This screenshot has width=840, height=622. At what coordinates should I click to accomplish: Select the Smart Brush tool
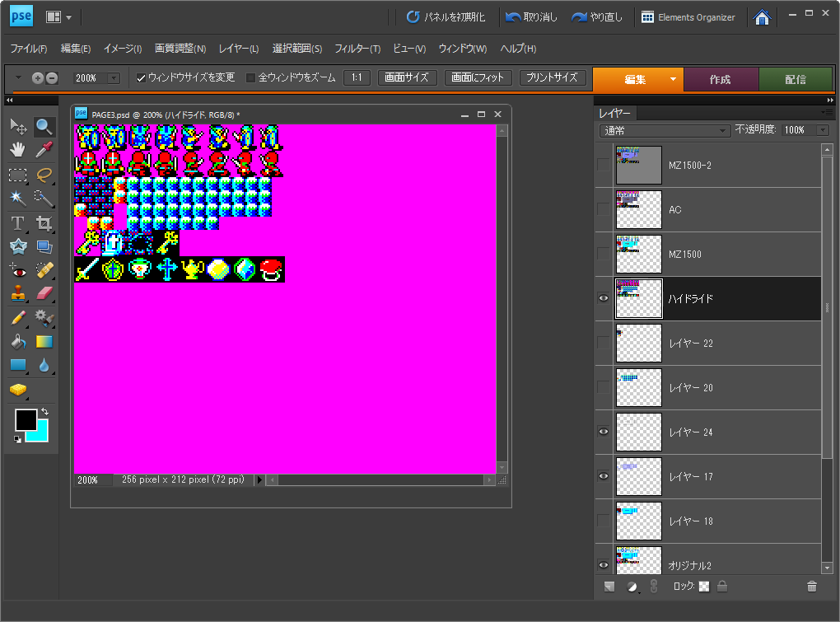click(x=44, y=318)
